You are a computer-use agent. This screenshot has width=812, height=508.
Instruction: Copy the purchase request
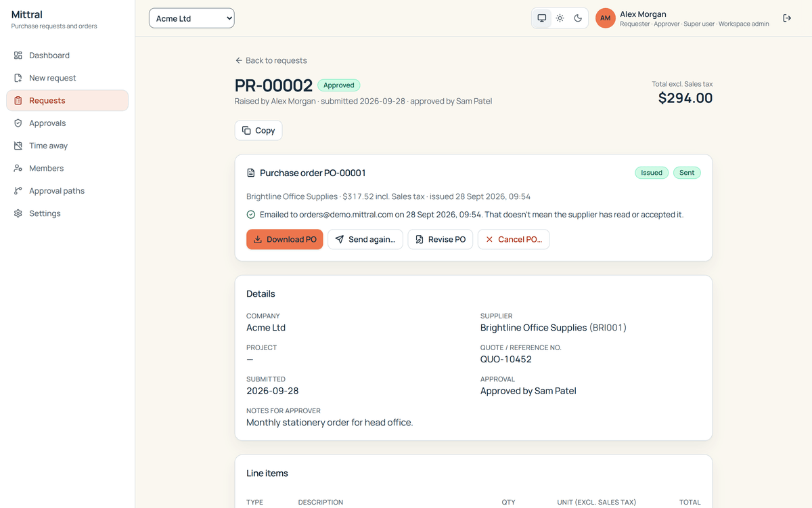click(258, 131)
